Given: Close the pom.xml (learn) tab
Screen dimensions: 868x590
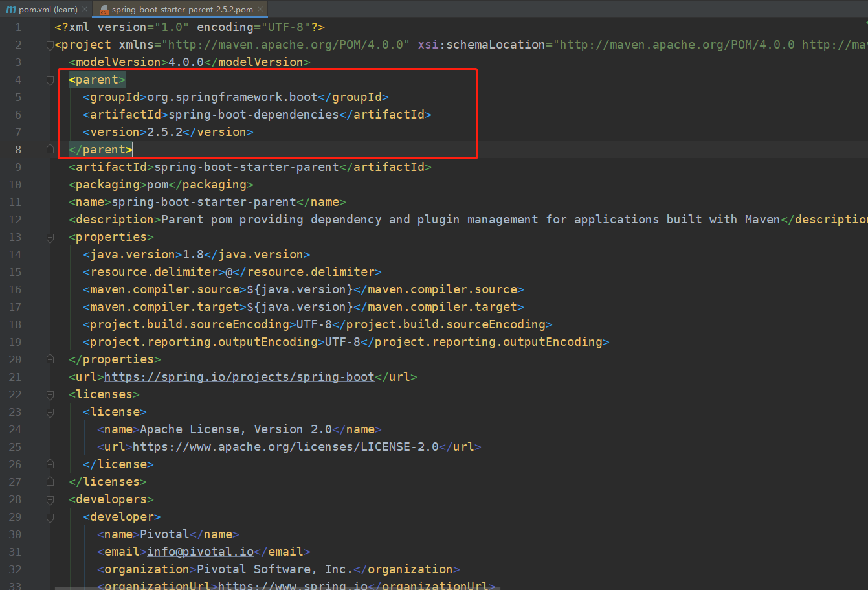Looking at the screenshot, I should [x=85, y=10].
